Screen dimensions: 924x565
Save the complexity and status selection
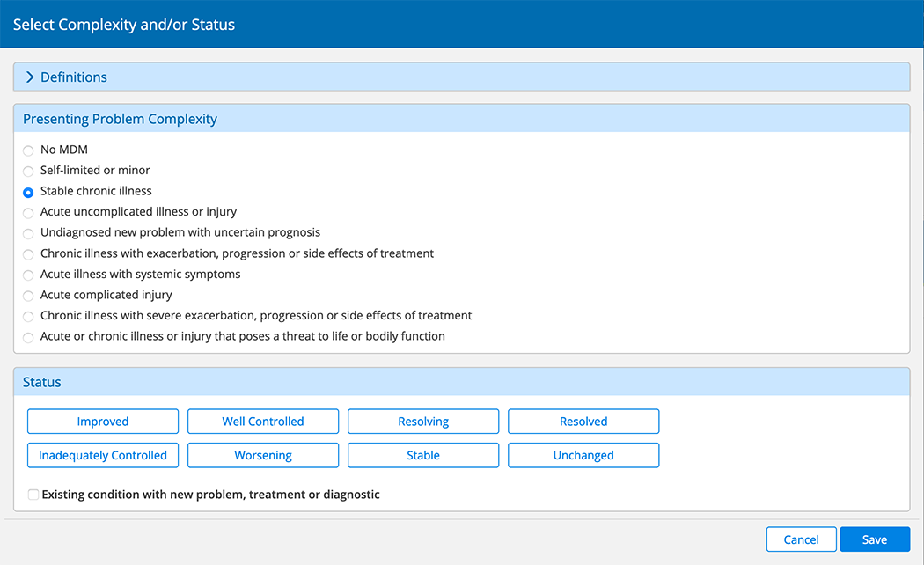click(x=875, y=539)
